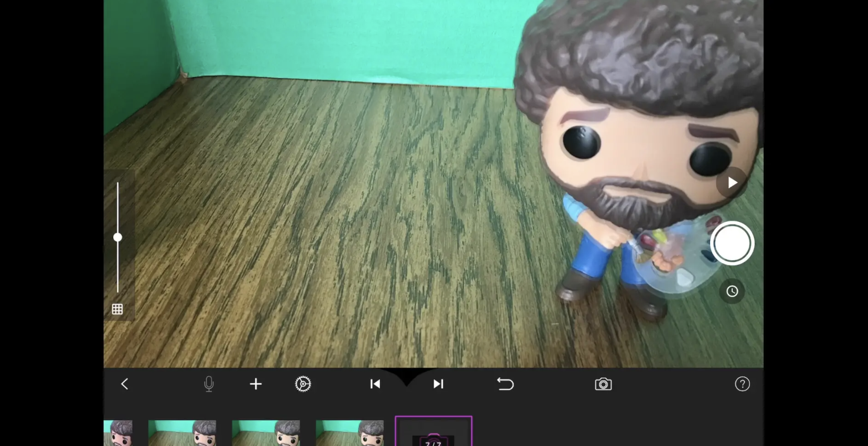Select the purple-outlined capture frame in timeline
Image resolution: width=868 pixels, height=446 pixels.
point(434,431)
